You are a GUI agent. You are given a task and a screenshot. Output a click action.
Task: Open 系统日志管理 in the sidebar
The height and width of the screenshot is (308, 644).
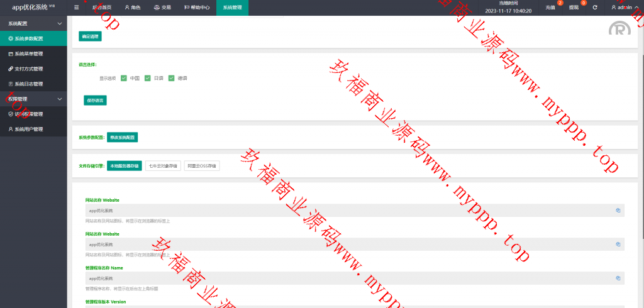coord(28,84)
